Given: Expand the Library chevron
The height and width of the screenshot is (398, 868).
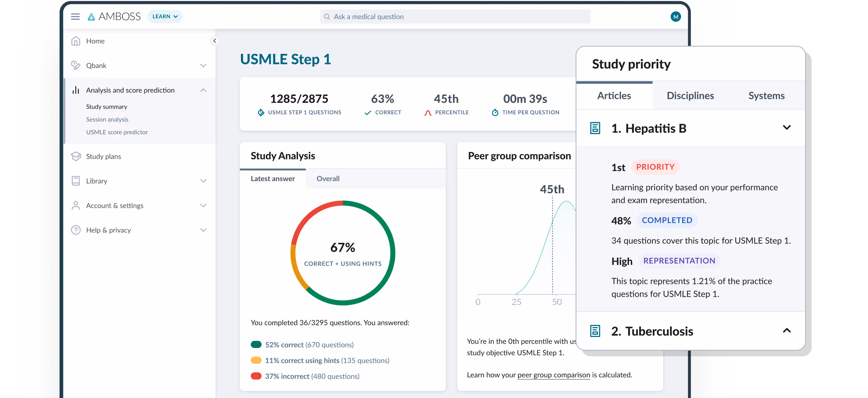Looking at the screenshot, I should tap(203, 181).
